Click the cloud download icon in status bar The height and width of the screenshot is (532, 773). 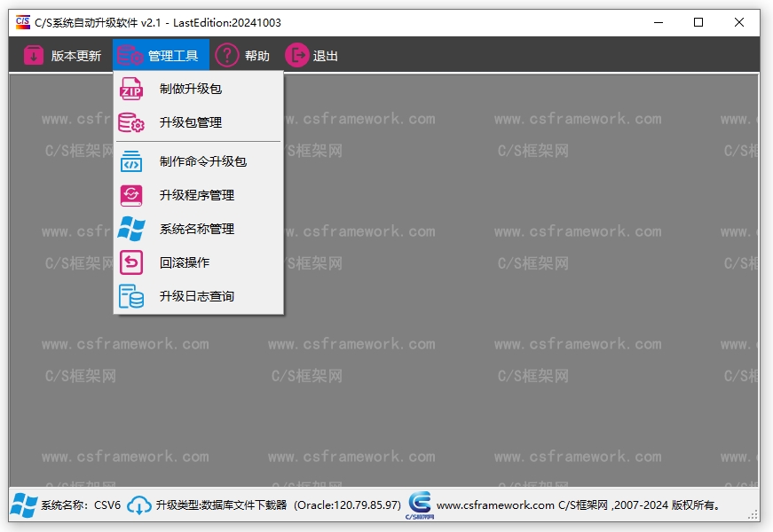[x=139, y=505]
